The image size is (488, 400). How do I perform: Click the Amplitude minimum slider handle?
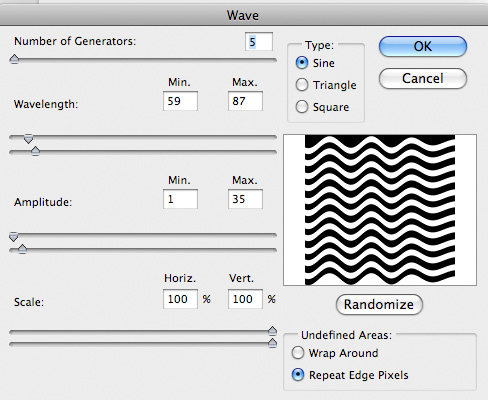(x=13, y=237)
